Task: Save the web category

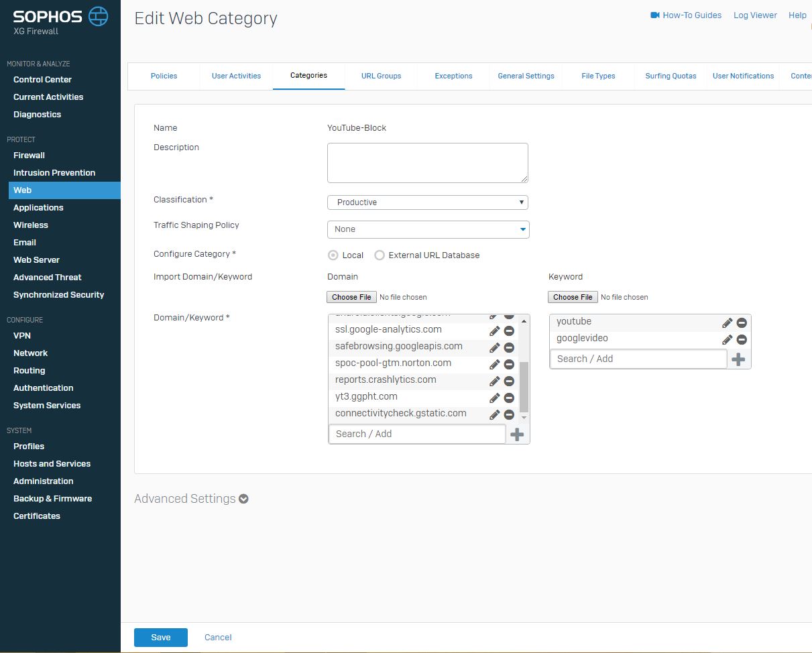Action: [160, 638]
